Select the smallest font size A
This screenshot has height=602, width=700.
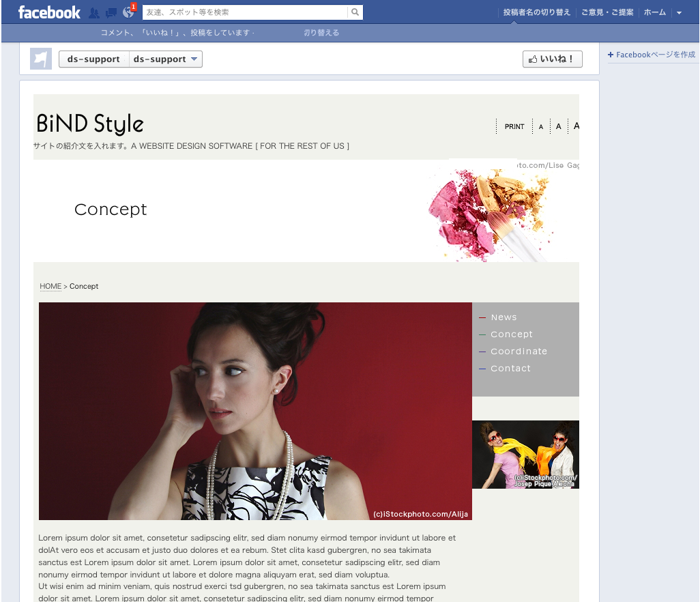[541, 127]
